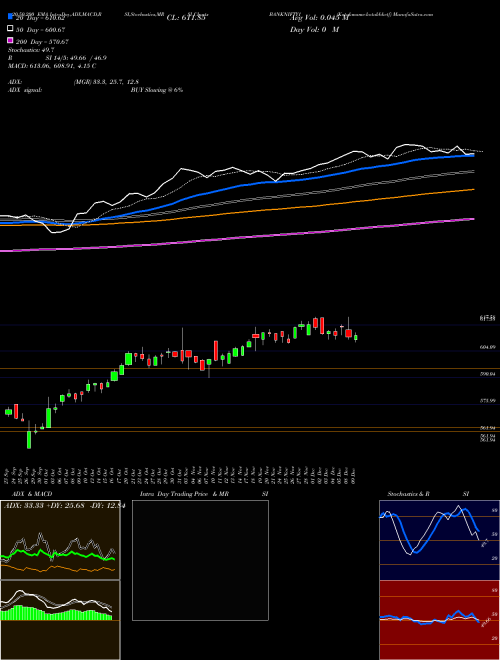Image resolution: width=500 pixels, height=660 pixels.
Task: Click the 'ADX: 33.33 +DY: 25.68' readout
Action: pyautogui.click(x=45, y=506)
